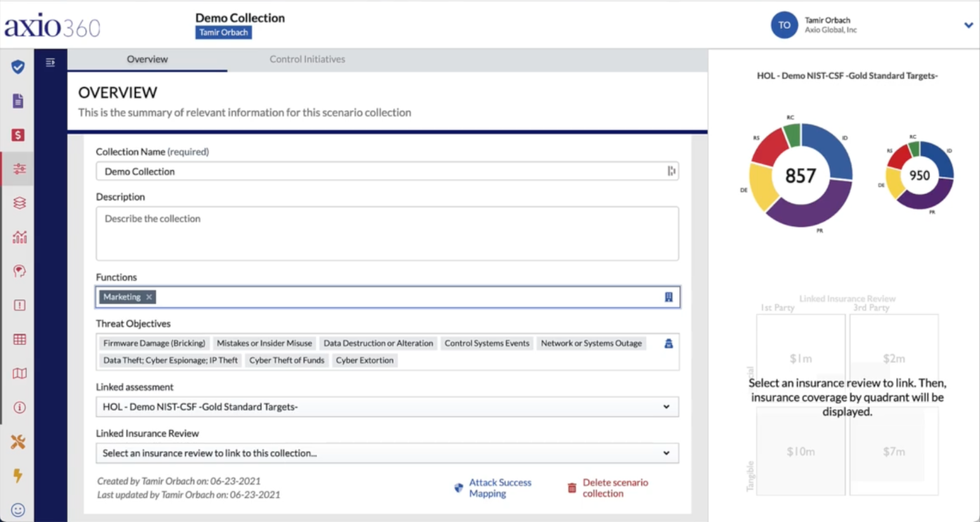This screenshot has height=522, width=980.
Task: Select the sliders controls sidebar icon
Action: tap(19, 169)
